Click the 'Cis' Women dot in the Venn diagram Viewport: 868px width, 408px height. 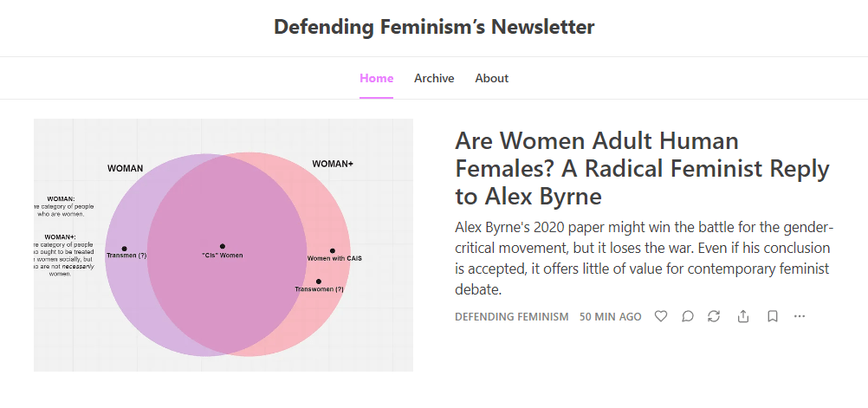pos(223,247)
